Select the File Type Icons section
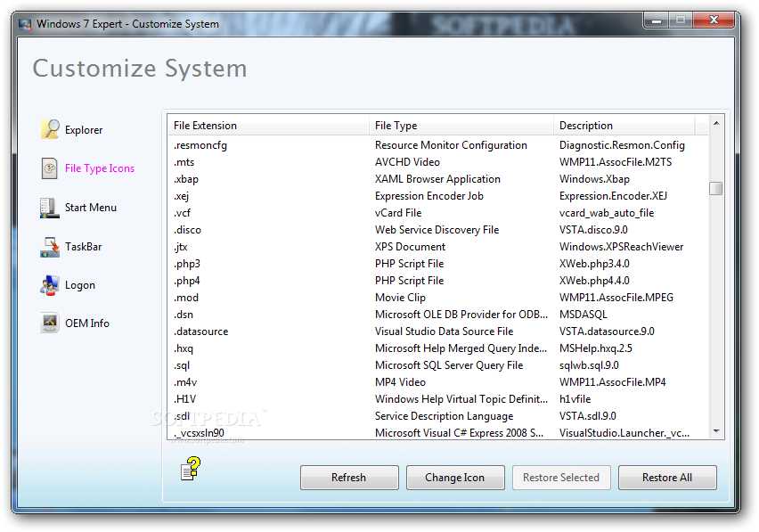The image size is (759, 532). (x=100, y=168)
